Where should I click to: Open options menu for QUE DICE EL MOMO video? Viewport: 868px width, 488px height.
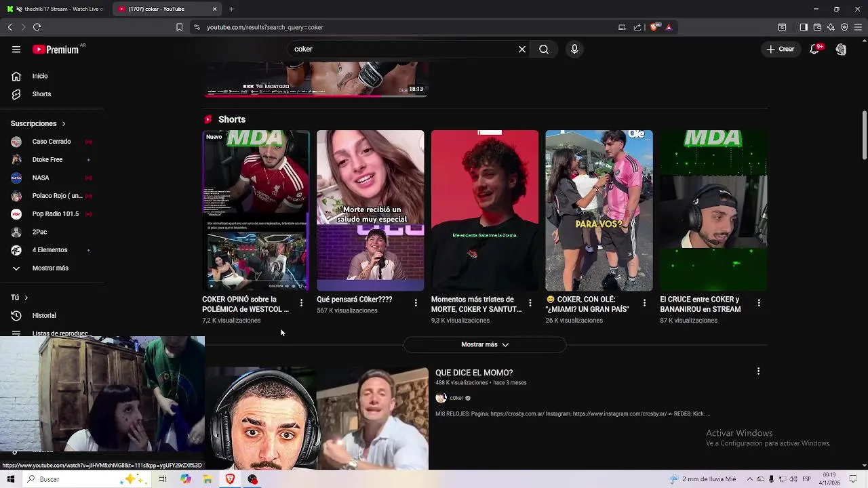tap(758, 371)
